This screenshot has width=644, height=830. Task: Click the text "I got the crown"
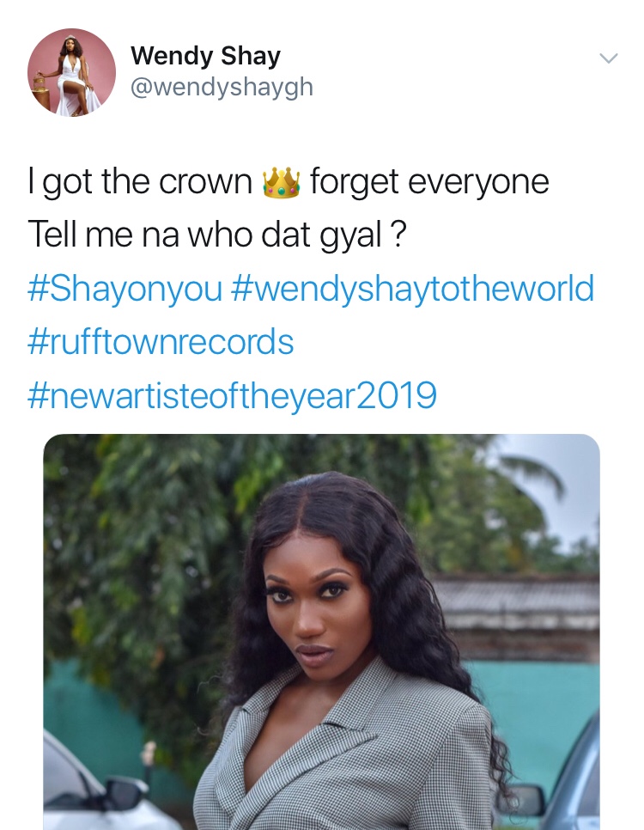tap(141, 183)
